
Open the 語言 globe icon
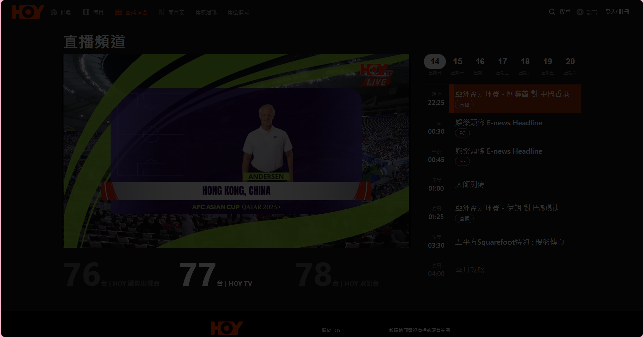coord(580,12)
